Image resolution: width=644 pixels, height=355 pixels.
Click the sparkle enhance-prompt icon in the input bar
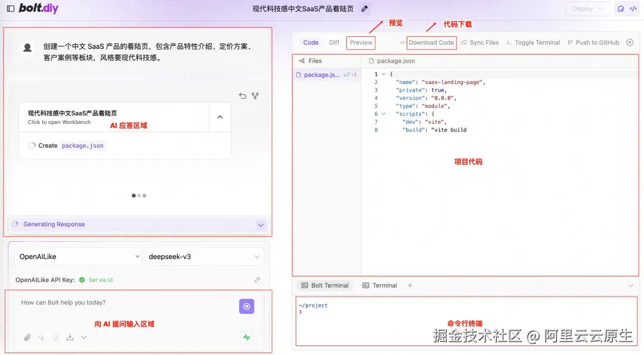pos(41,337)
